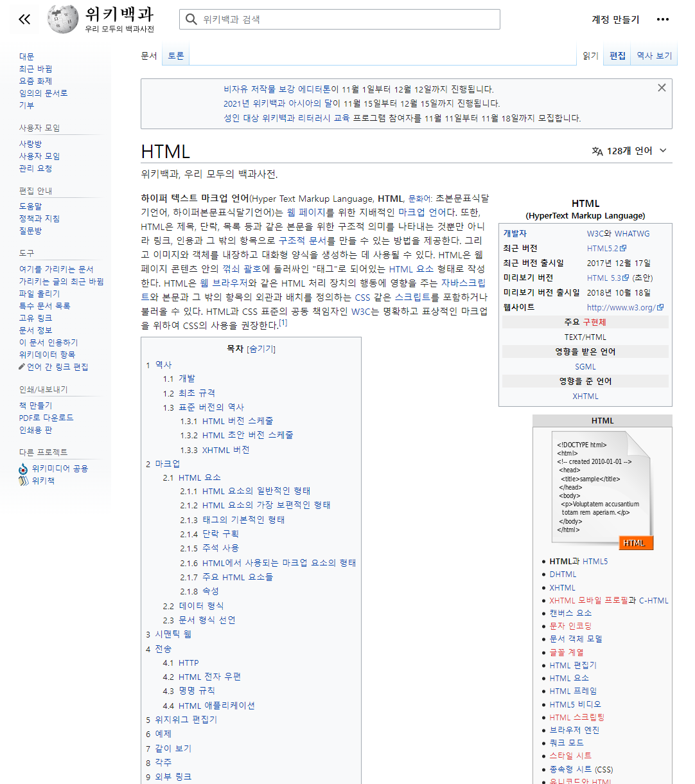Open 사랑방 in the sidebar
The height and width of the screenshot is (784, 695).
tap(30, 144)
